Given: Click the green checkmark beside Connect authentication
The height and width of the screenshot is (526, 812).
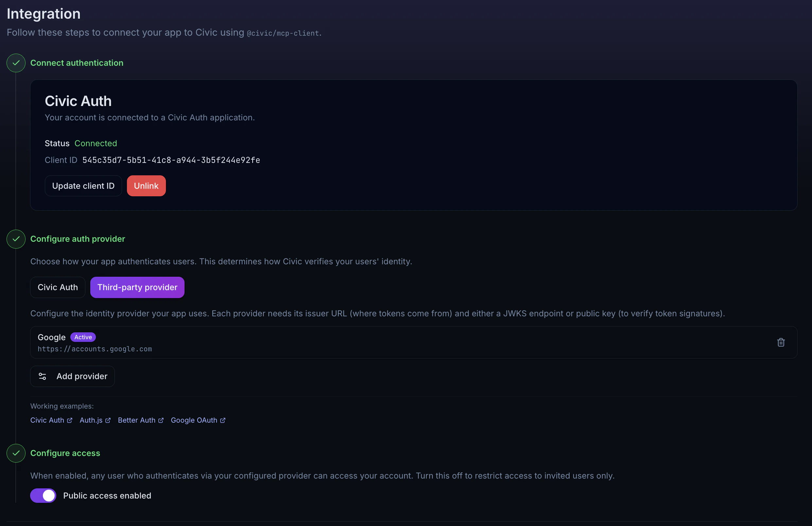Looking at the screenshot, I should coord(16,63).
